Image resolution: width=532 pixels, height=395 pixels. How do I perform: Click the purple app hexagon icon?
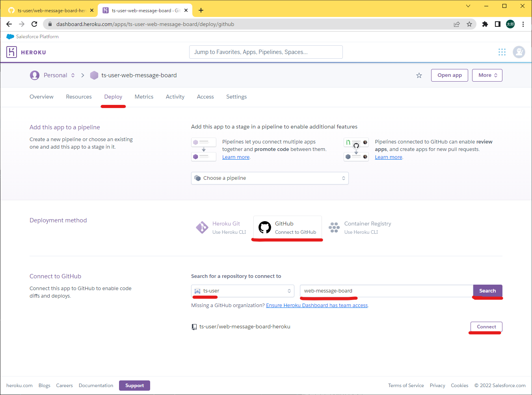click(x=94, y=75)
